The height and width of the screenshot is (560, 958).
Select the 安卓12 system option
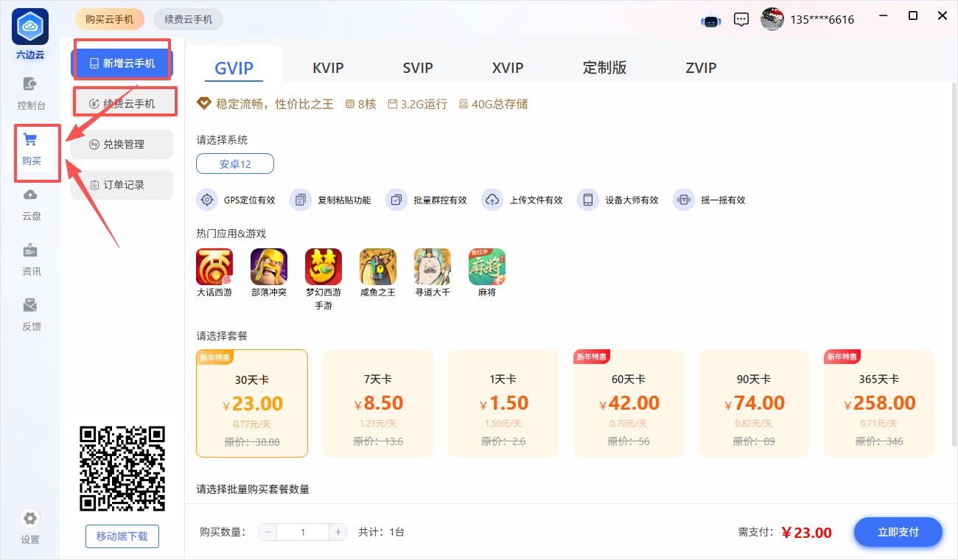(x=235, y=164)
